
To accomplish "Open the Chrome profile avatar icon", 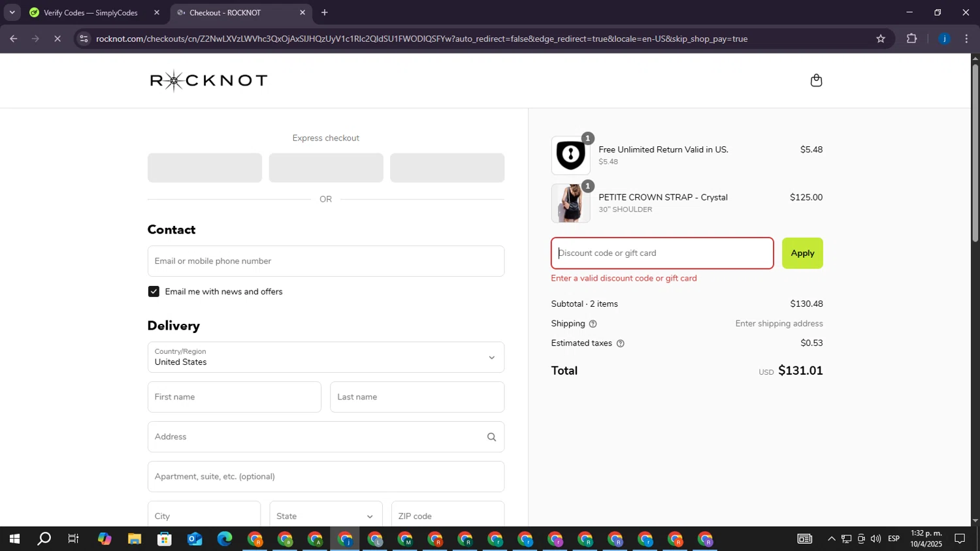I will [x=944, y=39].
